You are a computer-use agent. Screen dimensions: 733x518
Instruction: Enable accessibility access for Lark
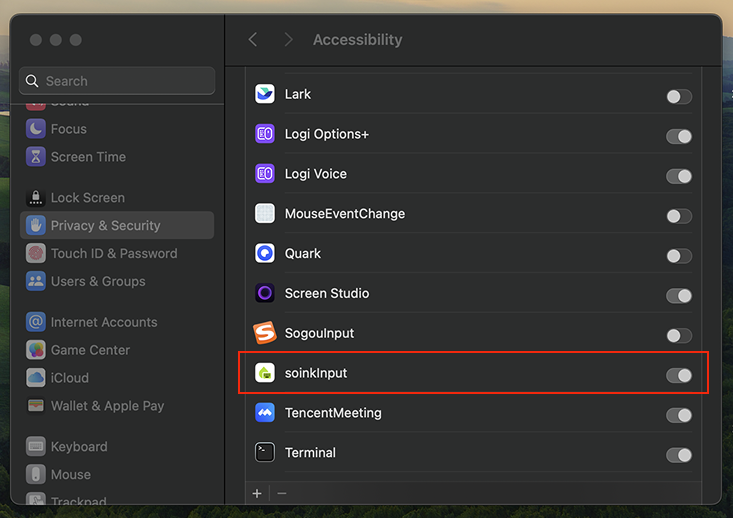(x=679, y=97)
